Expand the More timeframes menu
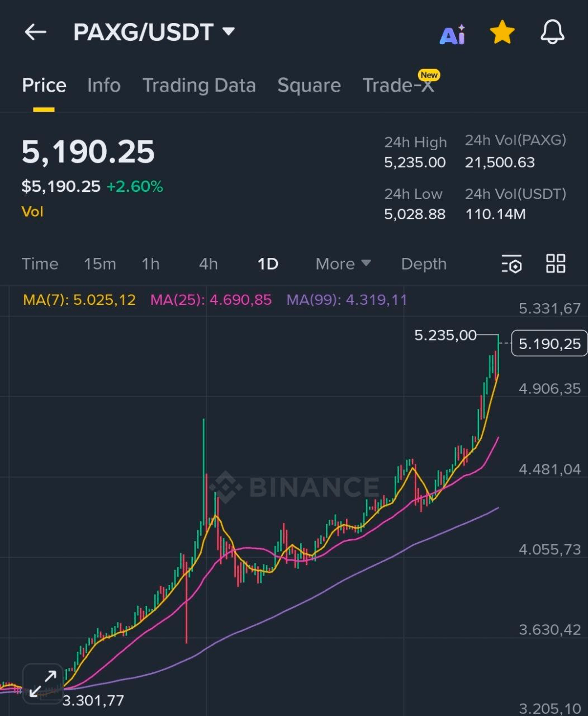 (342, 263)
